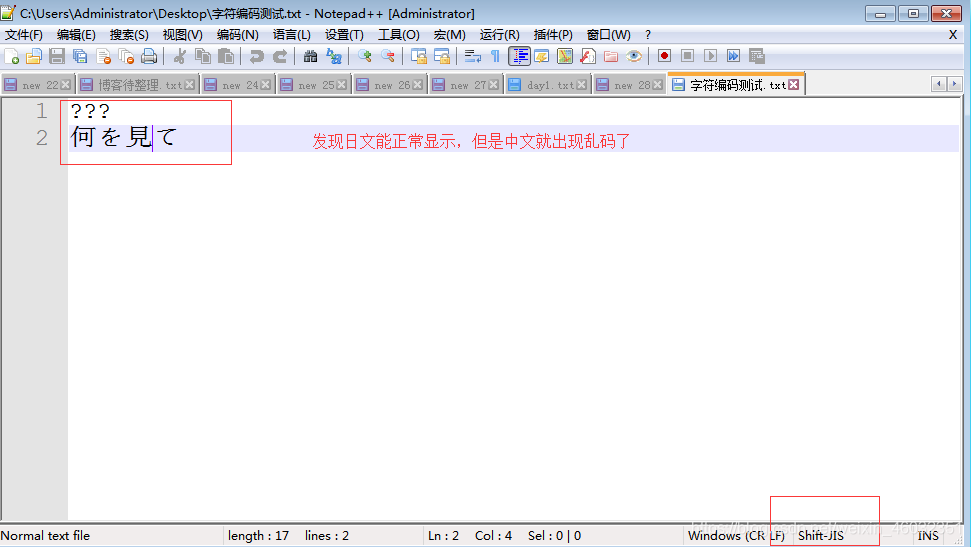971x547 pixels.
Task: Click the Save All icon
Action: pos(80,56)
